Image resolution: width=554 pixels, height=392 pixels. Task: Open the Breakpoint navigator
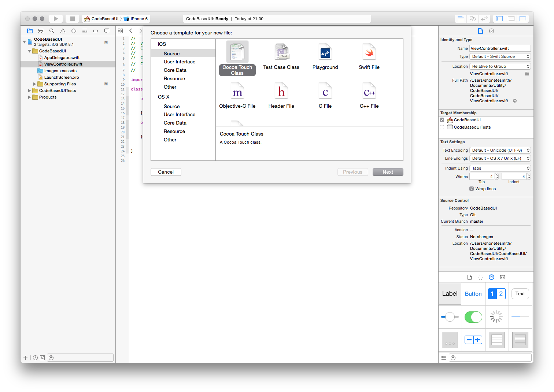(x=96, y=31)
